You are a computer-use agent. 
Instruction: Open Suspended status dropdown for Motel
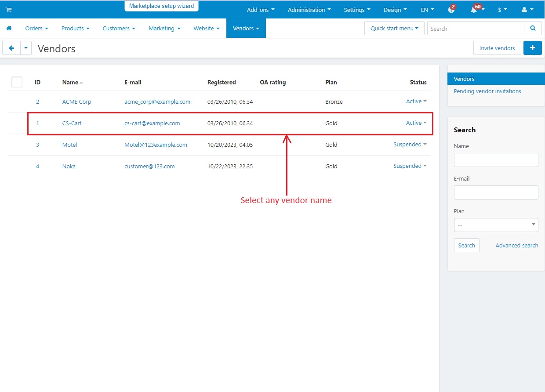[x=410, y=144]
